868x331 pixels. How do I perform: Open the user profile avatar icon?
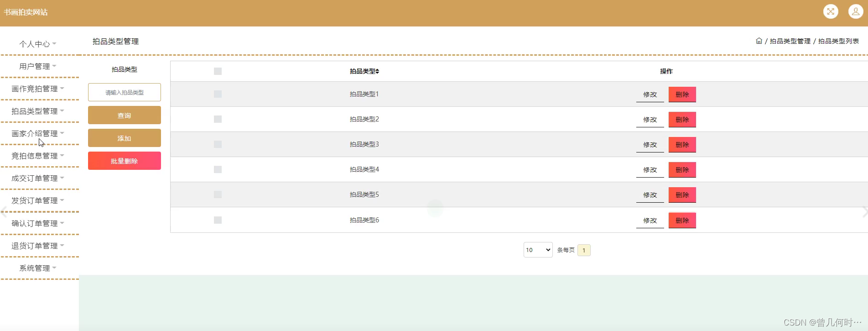(856, 11)
